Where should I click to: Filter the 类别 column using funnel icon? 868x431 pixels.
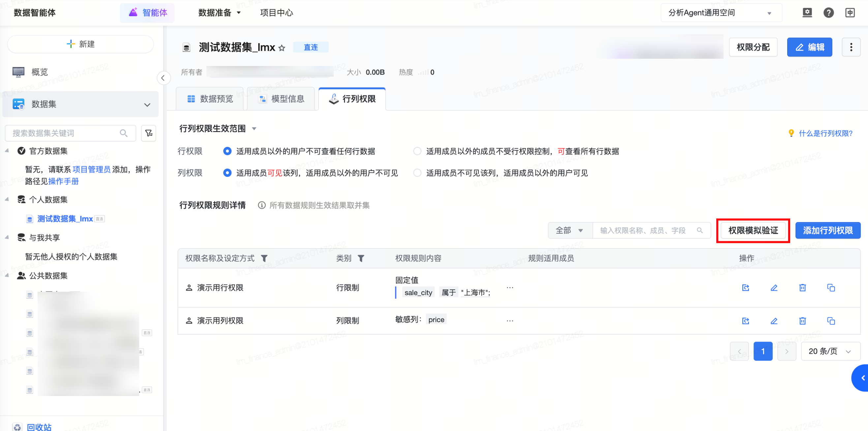point(361,258)
